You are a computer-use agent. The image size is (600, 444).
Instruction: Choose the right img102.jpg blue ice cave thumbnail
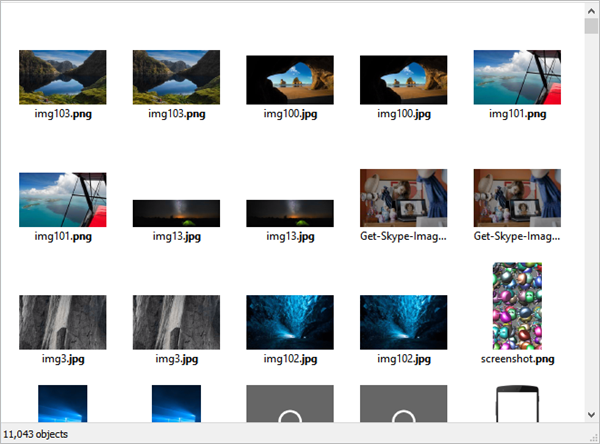pyautogui.click(x=404, y=322)
